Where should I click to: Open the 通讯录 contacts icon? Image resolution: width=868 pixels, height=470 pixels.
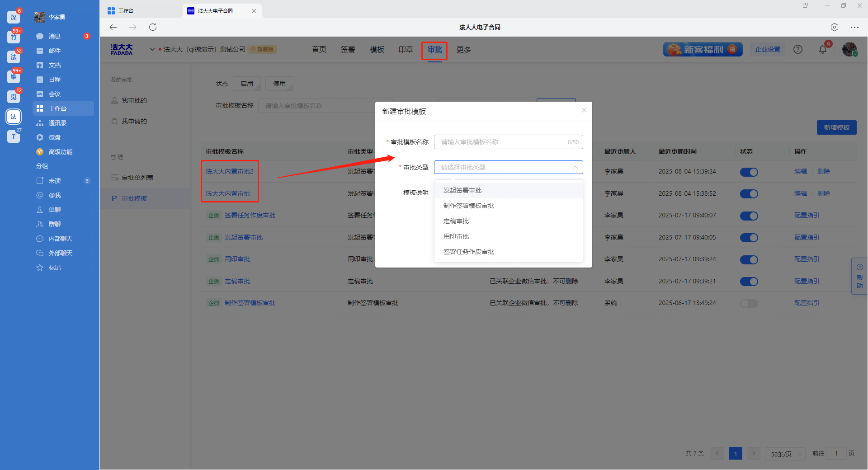(40, 123)
